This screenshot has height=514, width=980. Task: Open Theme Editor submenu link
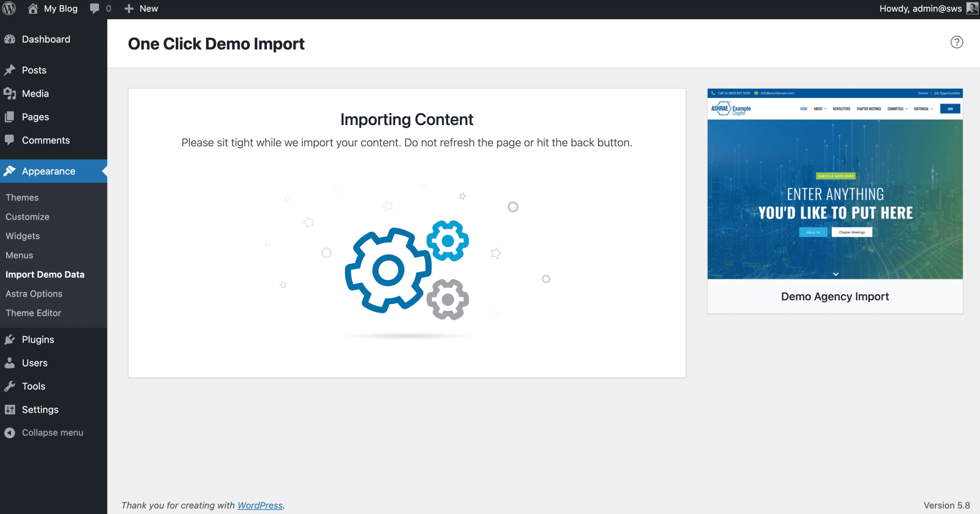coord(33,313)
